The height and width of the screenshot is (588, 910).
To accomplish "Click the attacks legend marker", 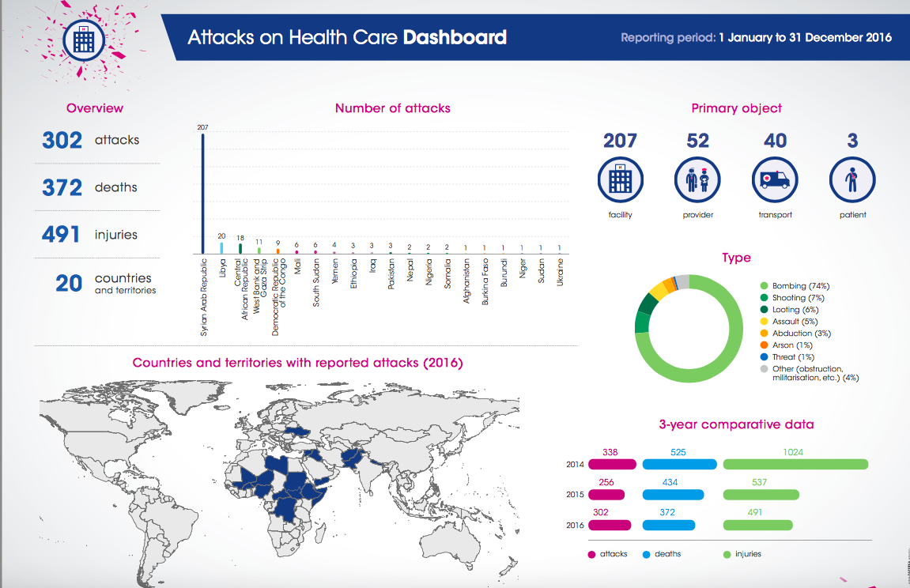I will [x=591, y=554].
